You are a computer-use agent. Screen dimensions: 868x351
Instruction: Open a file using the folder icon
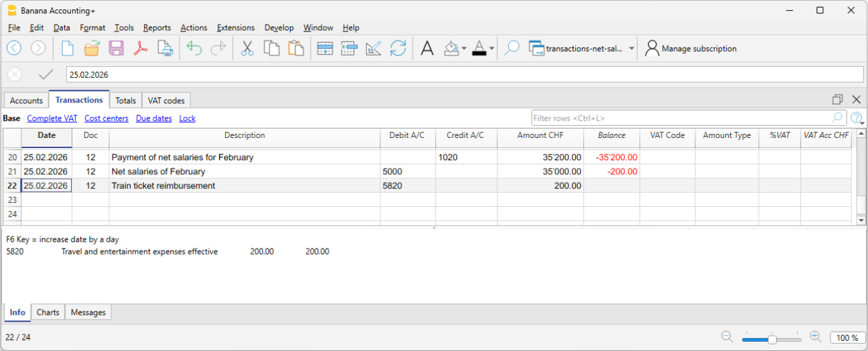92,48
